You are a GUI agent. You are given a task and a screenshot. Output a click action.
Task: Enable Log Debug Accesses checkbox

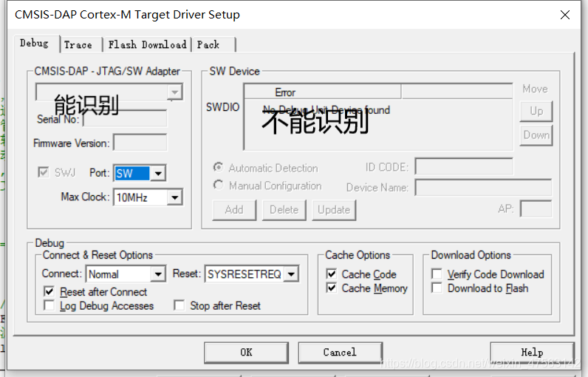click(49, 305)
